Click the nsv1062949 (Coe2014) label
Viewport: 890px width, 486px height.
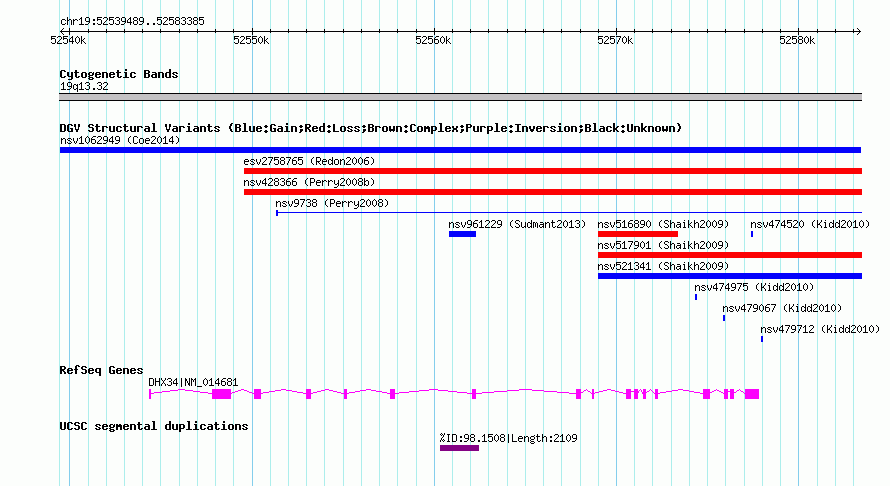coord(120,140)
